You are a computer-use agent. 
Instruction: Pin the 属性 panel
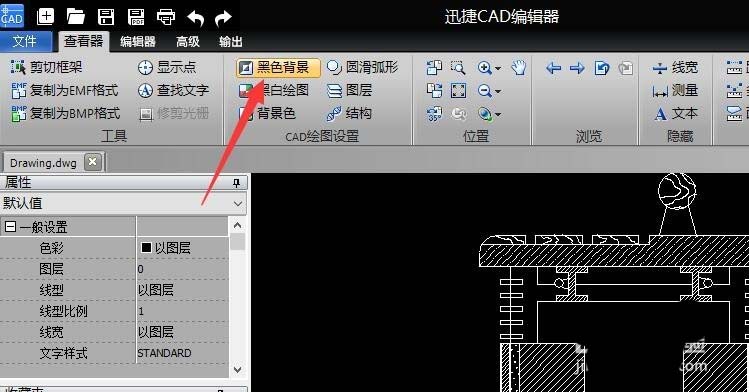pyautogui.click(x=236, y=182)
